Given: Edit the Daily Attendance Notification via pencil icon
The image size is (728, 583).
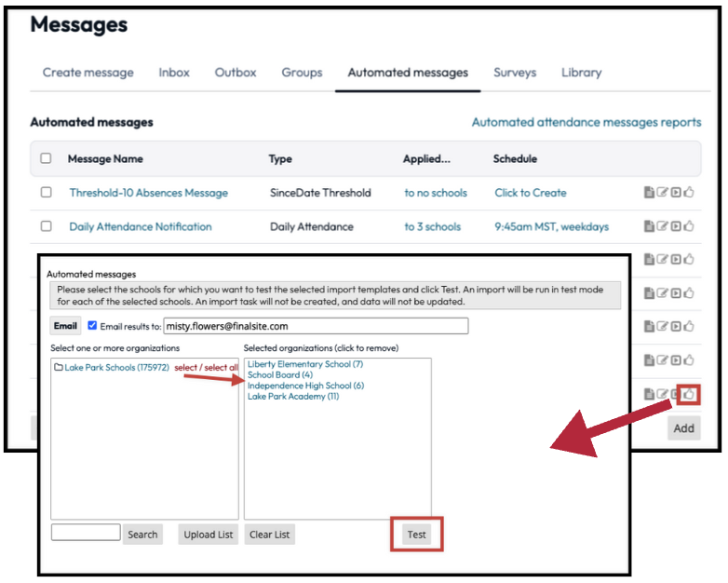Looking at the screenshot, I should click(662, 226).
